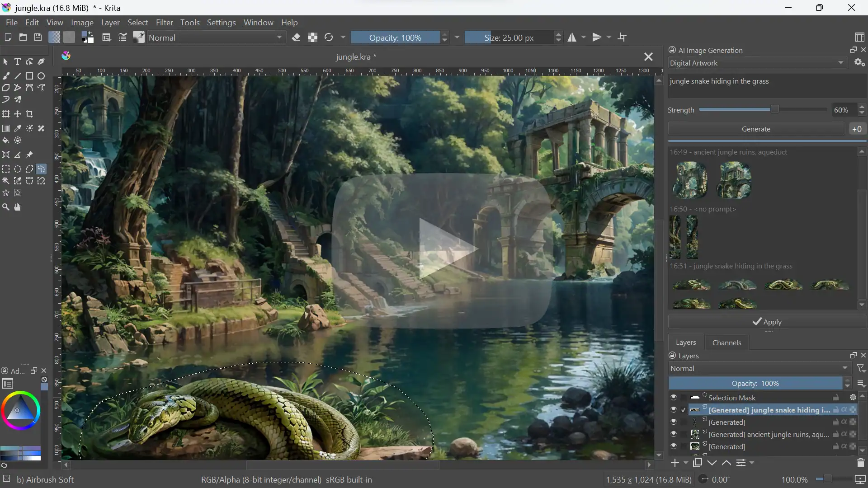Select the Fill tool
Screen dimensions: 868x488
point(6,140)
